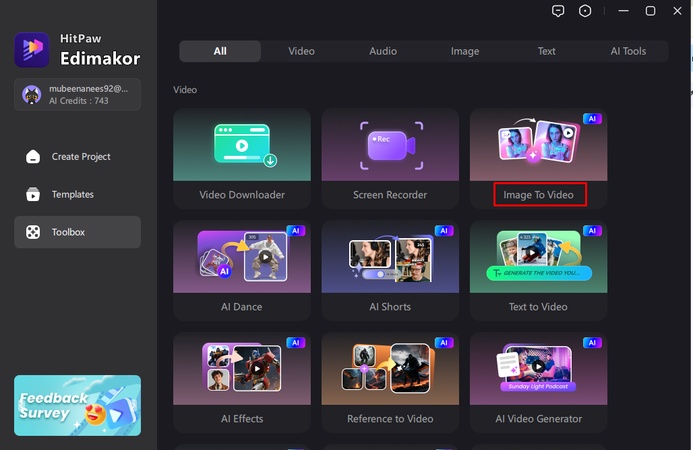Open Create Project from sidebar
This screenshot has width=693, height=450.
pyautogui.click(x=77, y=156)
